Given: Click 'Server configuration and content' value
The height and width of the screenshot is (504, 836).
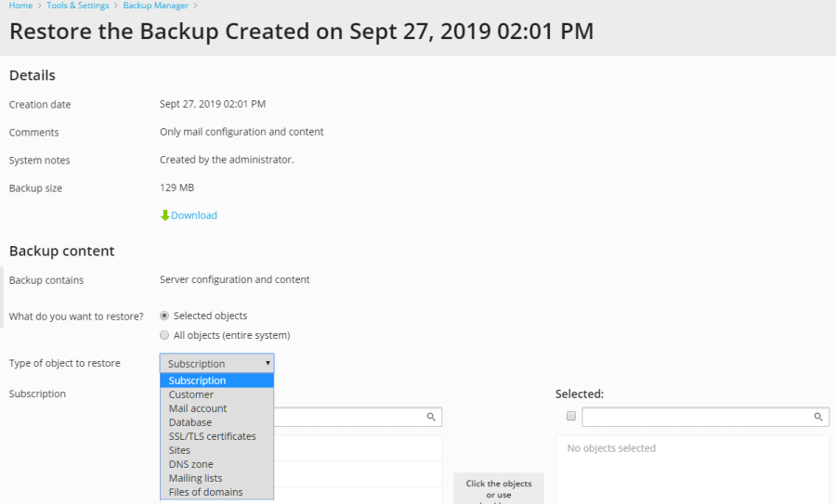Looking at the screenshot, I should coord(235,279).
